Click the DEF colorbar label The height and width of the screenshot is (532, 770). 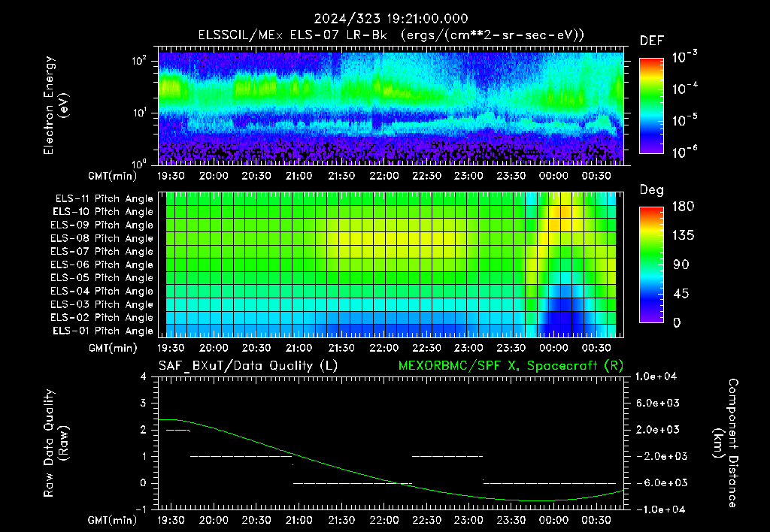coord(652,41)
